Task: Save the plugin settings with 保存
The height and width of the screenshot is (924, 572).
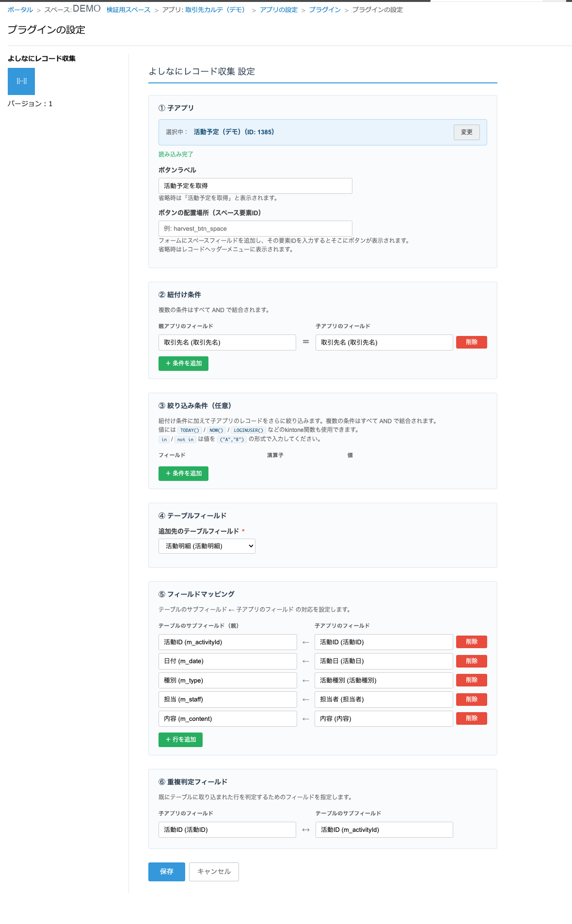Action: [167, 872]
